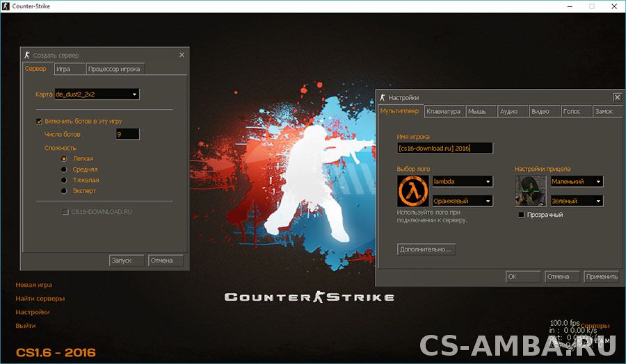This screenshot has width=626, height=364.
Task: Click the Серверы link at bottom right
Action: point(595,326)
